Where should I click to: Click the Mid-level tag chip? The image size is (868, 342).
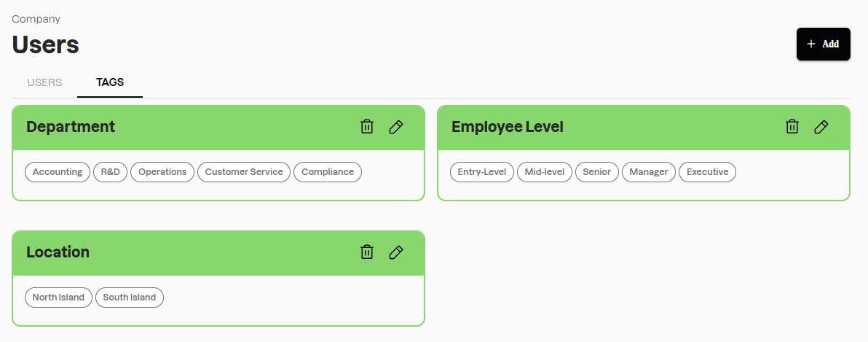coord(545,172)
